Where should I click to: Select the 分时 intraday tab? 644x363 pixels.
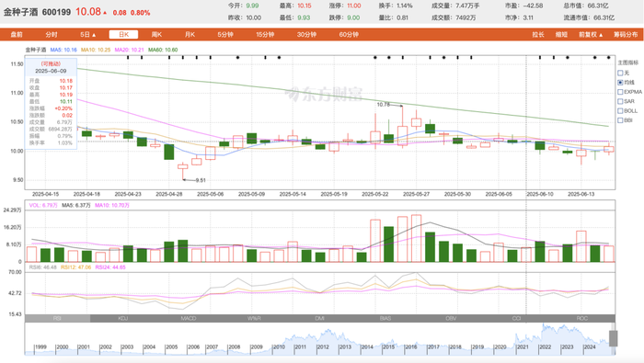(52, 34)
